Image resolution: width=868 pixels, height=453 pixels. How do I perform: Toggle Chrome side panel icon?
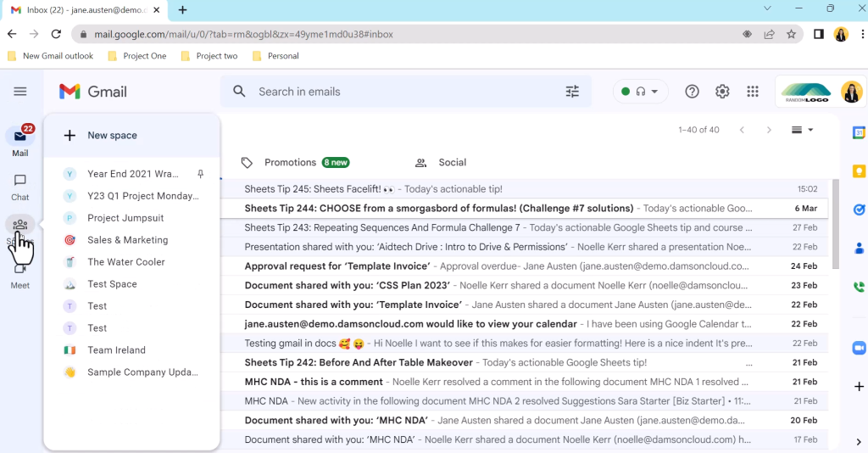click(819, 34)
